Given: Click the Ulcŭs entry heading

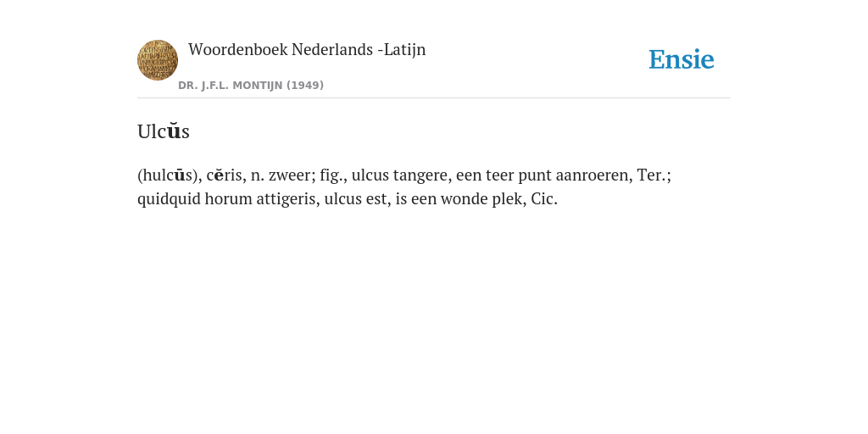Looking at the screenshot, I should [164, 131].
